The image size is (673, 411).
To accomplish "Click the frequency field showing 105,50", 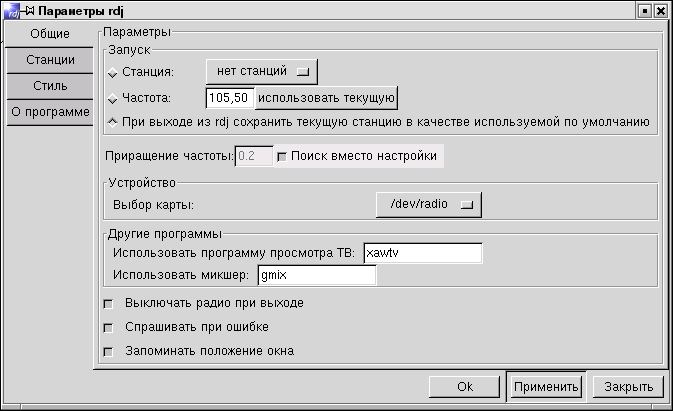I will 230,98.
